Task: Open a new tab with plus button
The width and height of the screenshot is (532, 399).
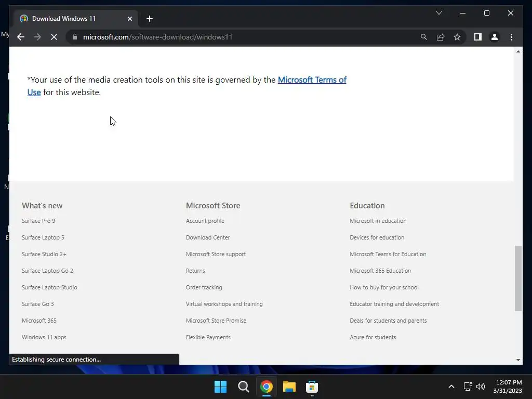Action: coord(150,19)
